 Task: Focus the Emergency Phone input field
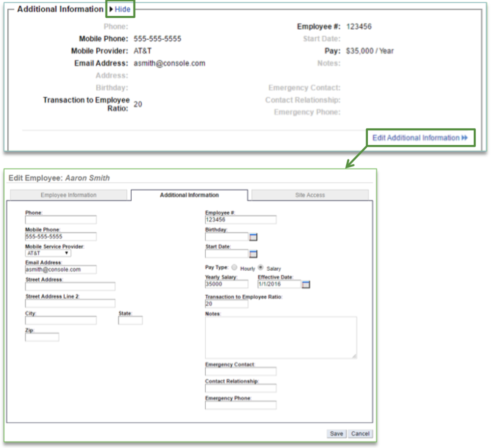coord(241,405)
